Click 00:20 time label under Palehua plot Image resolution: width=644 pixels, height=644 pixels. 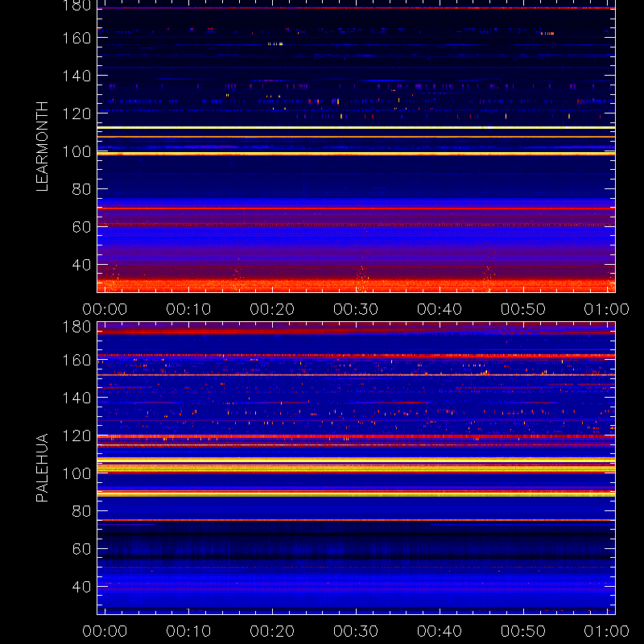click(272, 631)
